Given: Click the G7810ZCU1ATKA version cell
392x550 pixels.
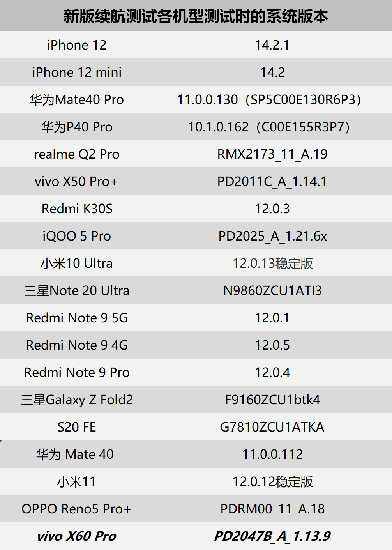Looking at the screenshot, I should [272, 427].
